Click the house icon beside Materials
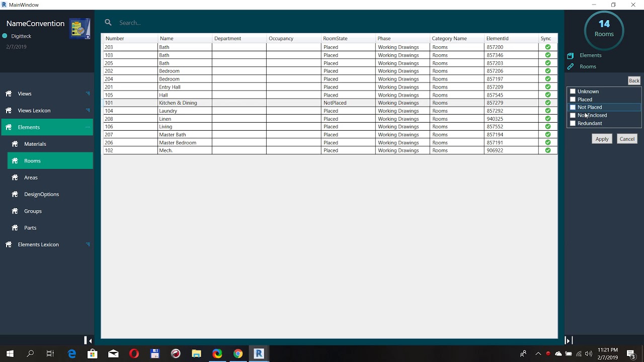 click(x=15, y=144)
